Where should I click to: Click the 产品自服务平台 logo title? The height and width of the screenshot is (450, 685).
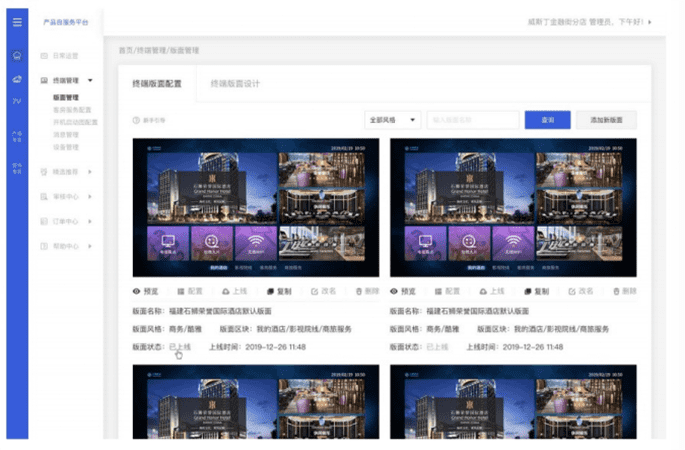(66, 22)
